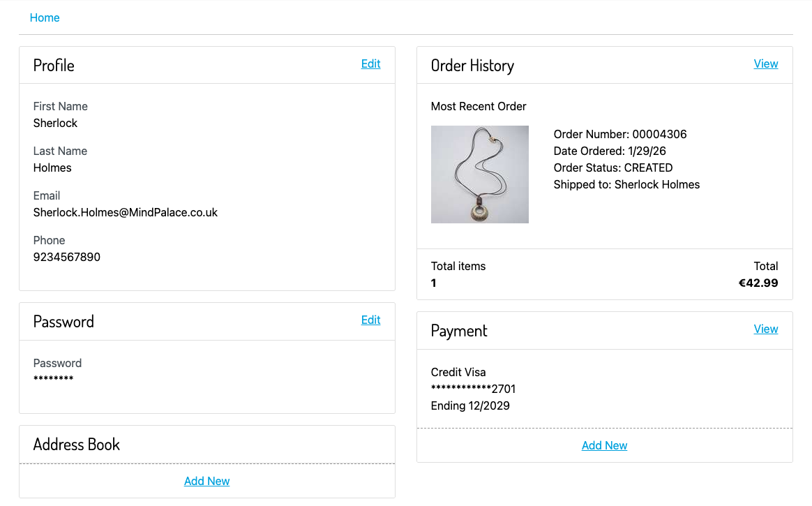Select the phone number 9234567890
812x506 pixels.
(x=66, y=257)
